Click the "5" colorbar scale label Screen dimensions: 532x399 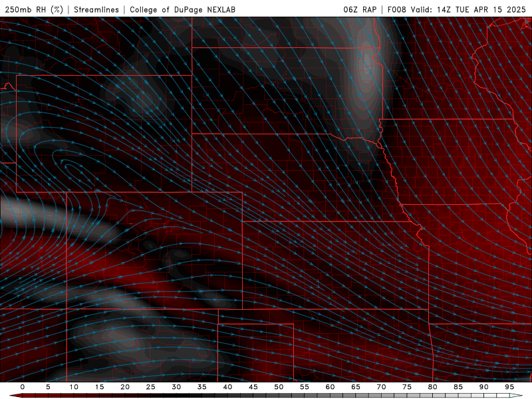[48, 387]
